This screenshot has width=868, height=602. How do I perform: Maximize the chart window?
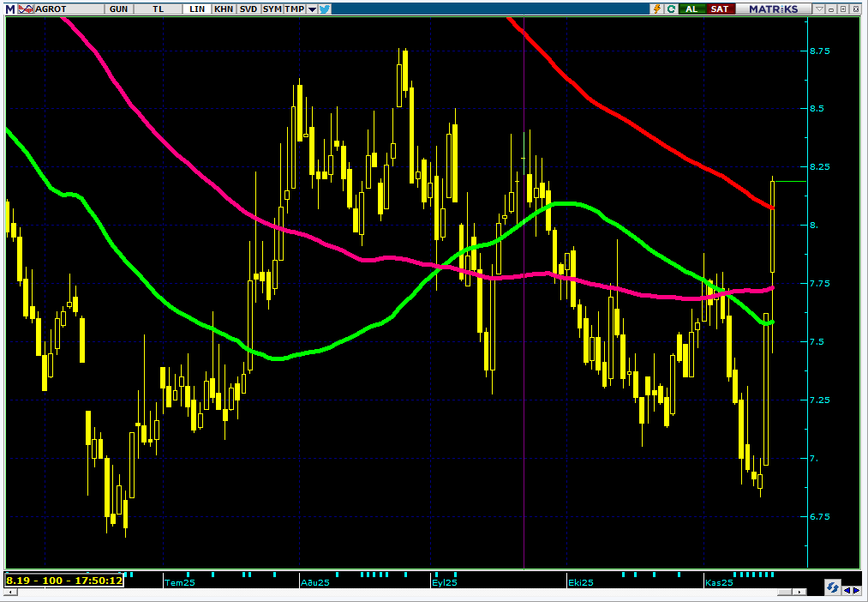(x=843, y=9)
